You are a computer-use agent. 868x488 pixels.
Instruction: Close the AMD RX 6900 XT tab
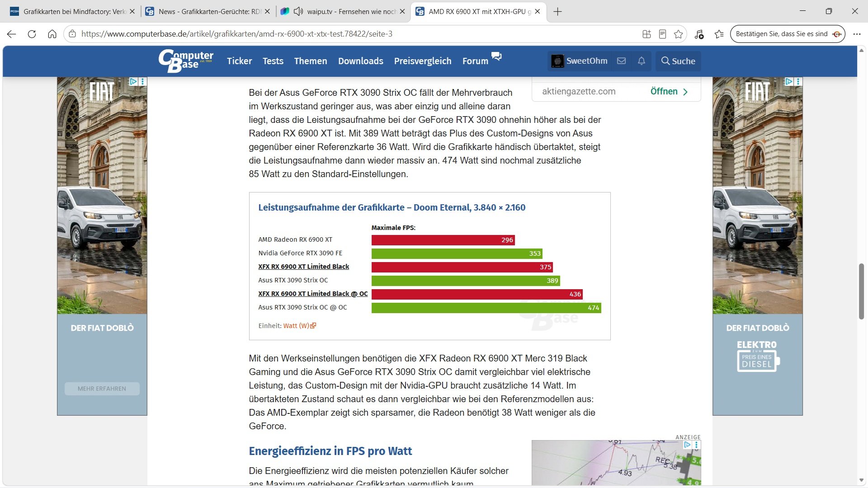pos(538,12)
